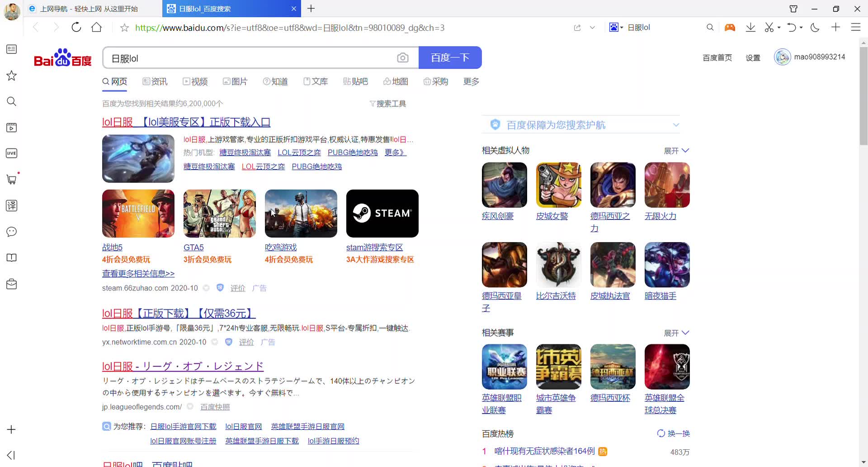
Task: Open the STEAM thumbnail
Action: [382, 214]
